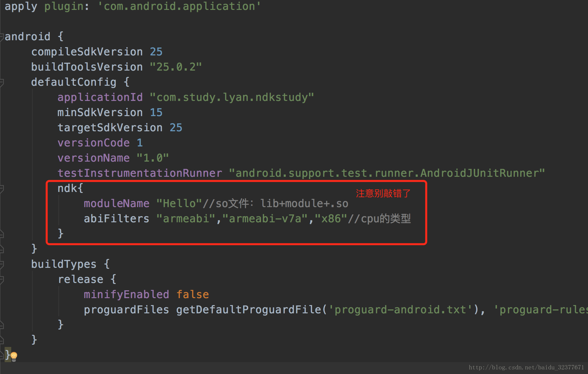Click the testInstrumentationRunner property
Image resolution: width=588 pixels, height=374 pixels.
tap(140, 173)
